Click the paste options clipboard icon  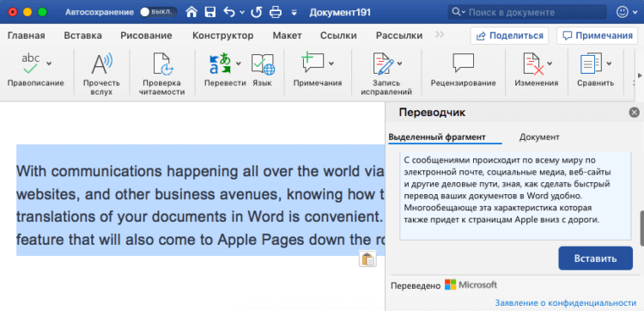[x=368, y=259]
